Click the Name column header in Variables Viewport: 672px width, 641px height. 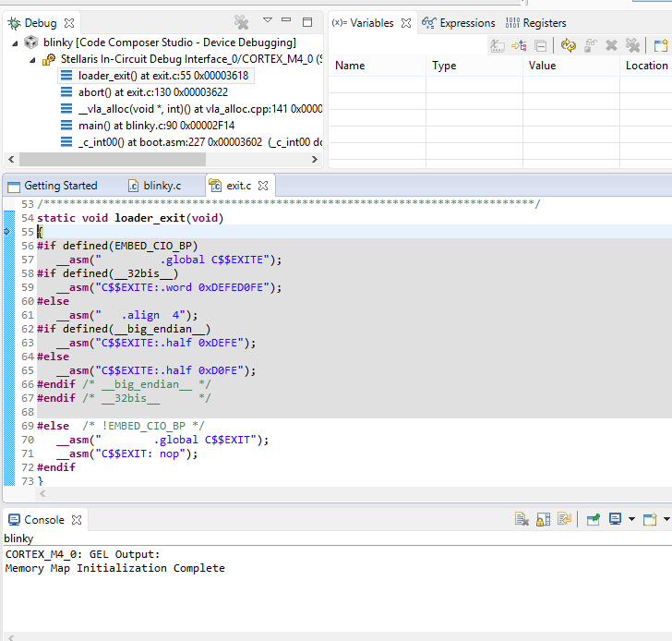[x=378, y=66]
